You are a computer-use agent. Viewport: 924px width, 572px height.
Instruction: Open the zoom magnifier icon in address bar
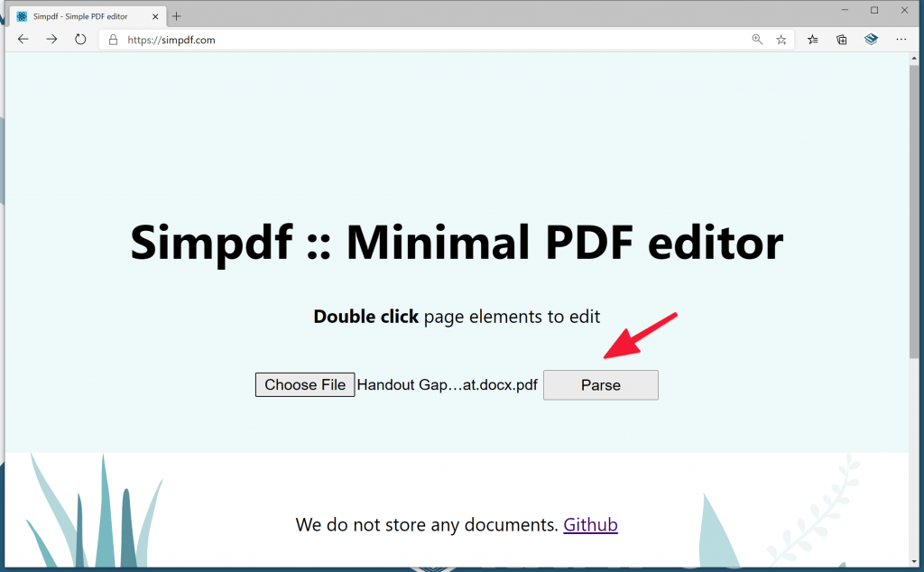(757, 40)
